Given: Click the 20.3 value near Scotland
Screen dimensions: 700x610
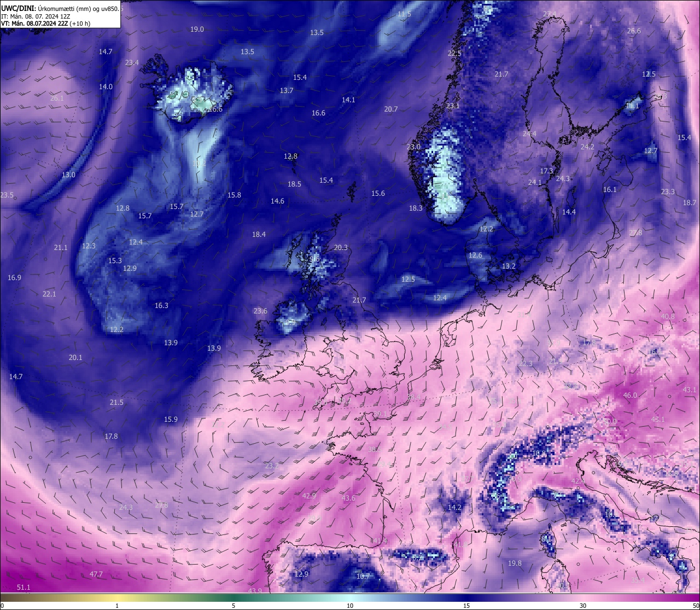Looking at the screenshot, I should point(341,247).
